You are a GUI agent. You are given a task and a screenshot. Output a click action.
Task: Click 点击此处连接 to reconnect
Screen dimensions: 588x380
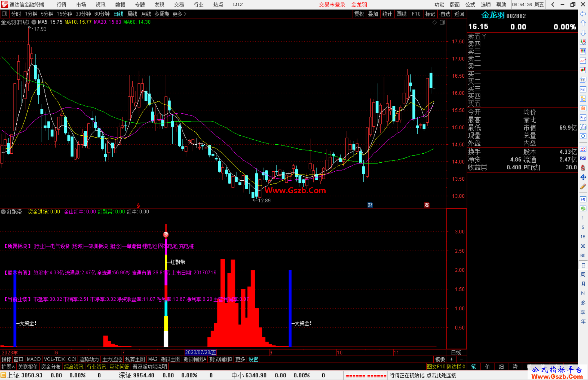pos(441,375)
